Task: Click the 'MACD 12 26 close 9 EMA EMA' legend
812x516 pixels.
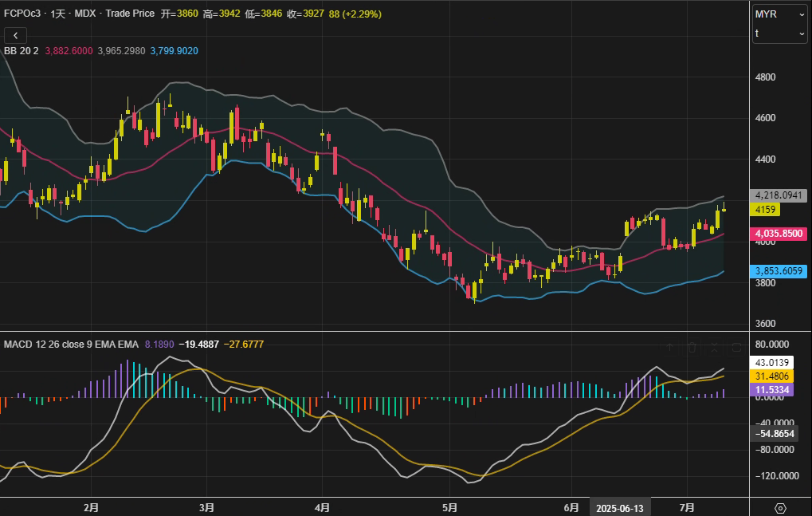Action: tap(72, 345)
